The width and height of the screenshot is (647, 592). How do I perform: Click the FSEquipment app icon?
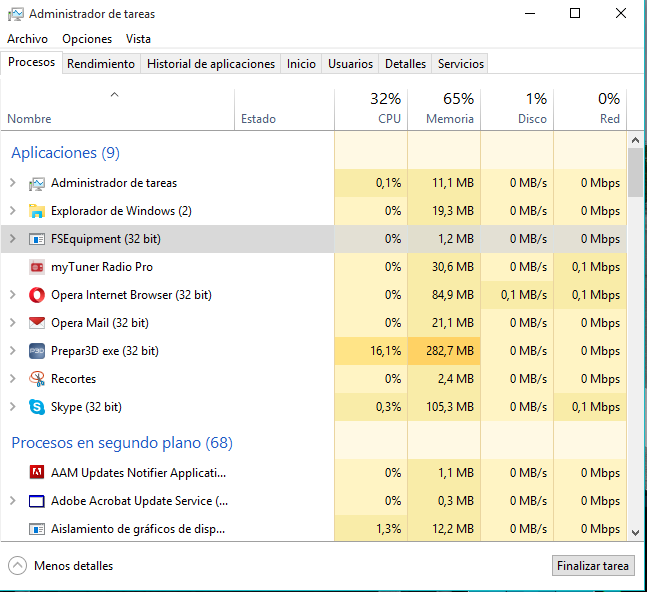click(37, 239)
